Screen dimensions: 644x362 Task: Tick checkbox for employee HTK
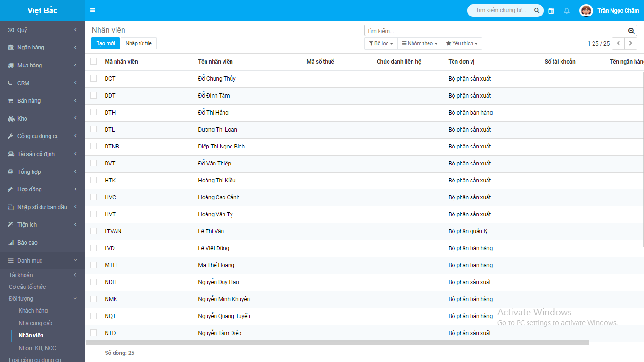click(x=93, y=180)
